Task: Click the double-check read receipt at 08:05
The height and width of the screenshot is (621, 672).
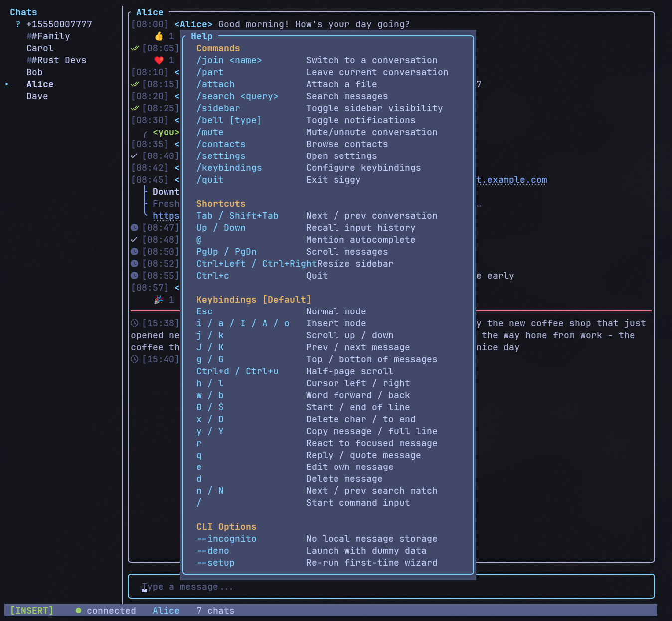Action: click(x=135, y=48)
